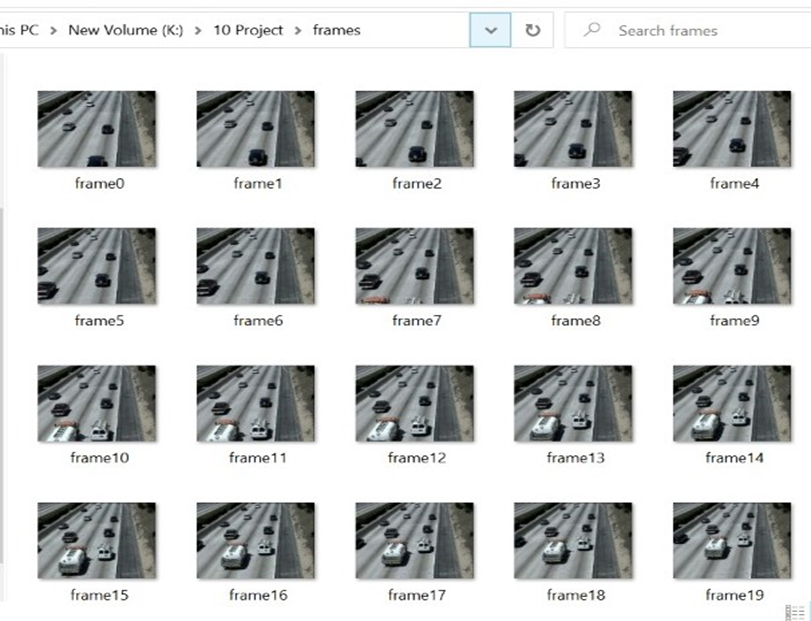Click the navigation pane vertical scrollbar

point(2,385)
